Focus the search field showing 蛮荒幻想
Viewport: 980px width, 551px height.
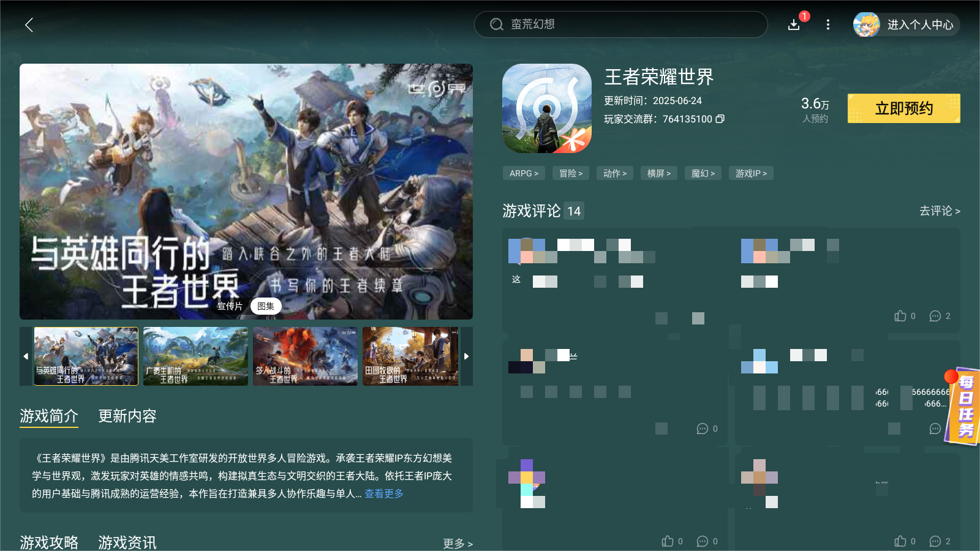pos(621,24)
